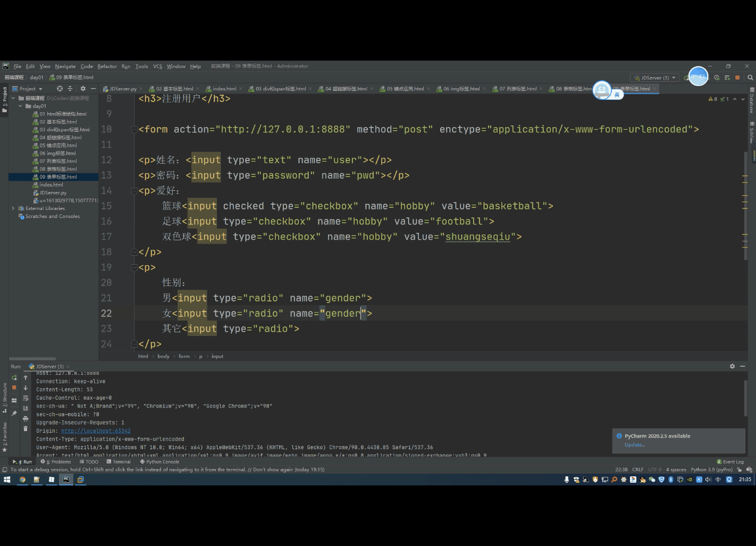
Task: Click the Project panel horizontal scrollbar
Action: pyautogui.click(x=33, y=359)
